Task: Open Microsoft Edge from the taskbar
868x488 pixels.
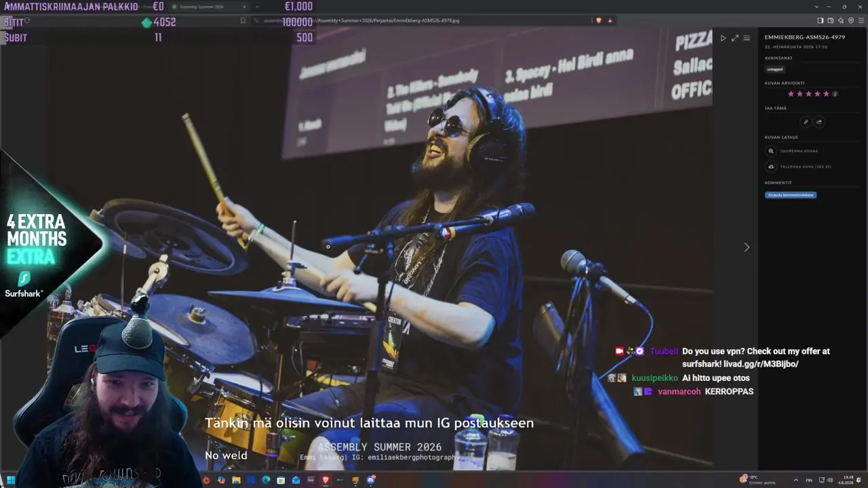Action: [x=266, y=481]
